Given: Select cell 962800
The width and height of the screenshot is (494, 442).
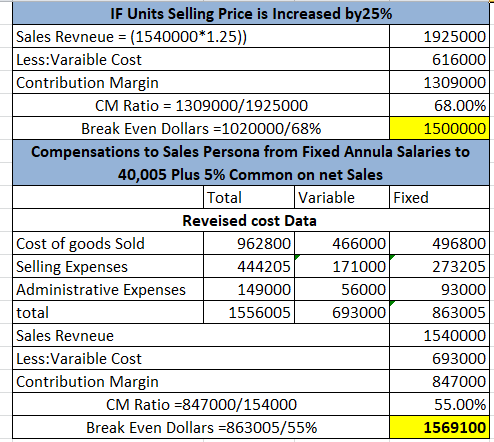Looking at the screenshot, I should (249, 243).
